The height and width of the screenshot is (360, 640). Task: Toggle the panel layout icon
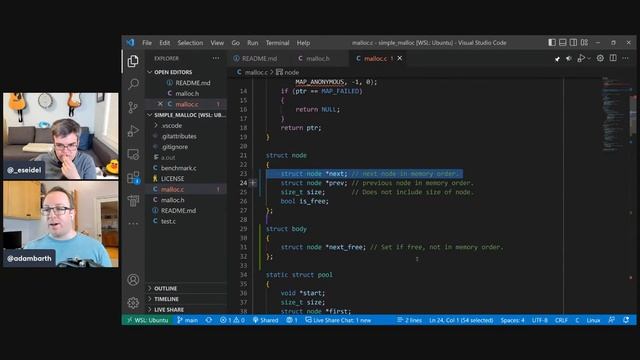pos(562,42)
